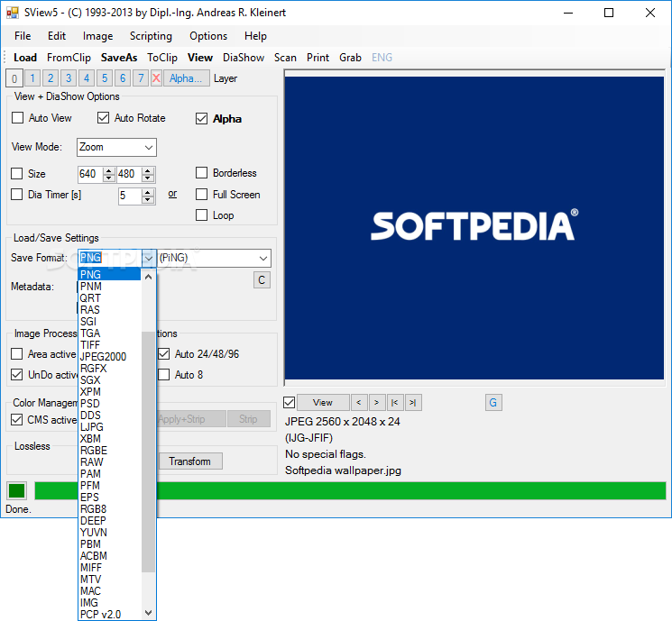Start DiaShow from the toolbar
The height and width of the screenshot is (621, 672).
pyautogui.click(x=244, y=58)
